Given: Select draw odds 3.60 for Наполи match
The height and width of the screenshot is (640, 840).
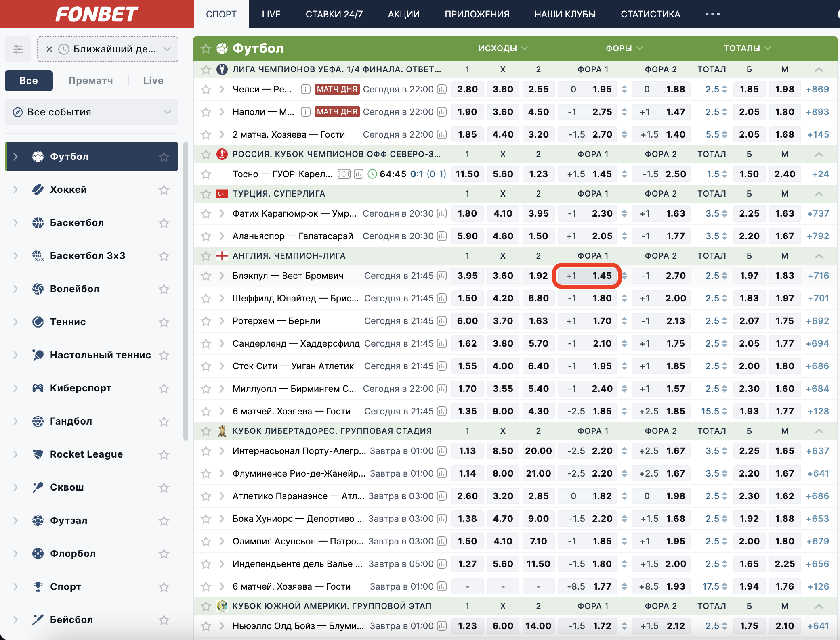Looking at the screenshot, I should pyautogui.click(x=503, y=112).
